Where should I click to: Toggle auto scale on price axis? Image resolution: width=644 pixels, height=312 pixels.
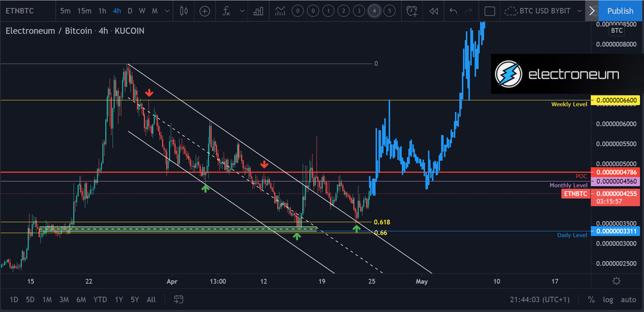tap(628, 299)
